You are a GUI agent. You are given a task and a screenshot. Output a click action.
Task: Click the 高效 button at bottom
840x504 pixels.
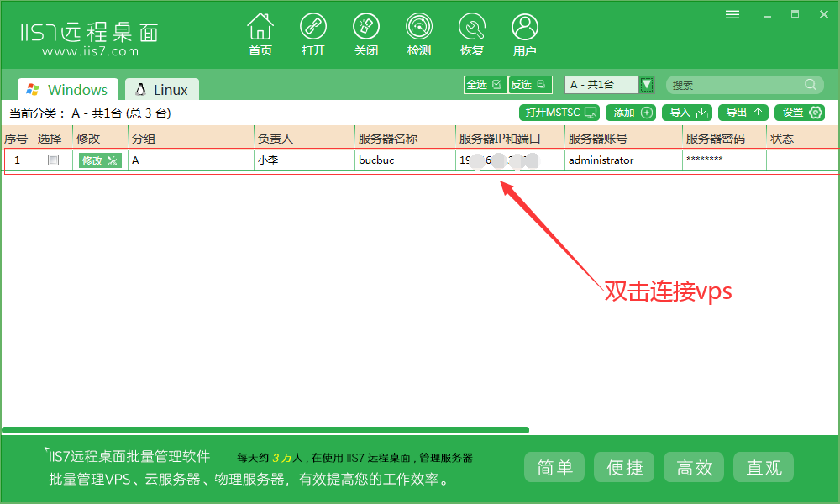click(694, 467)
